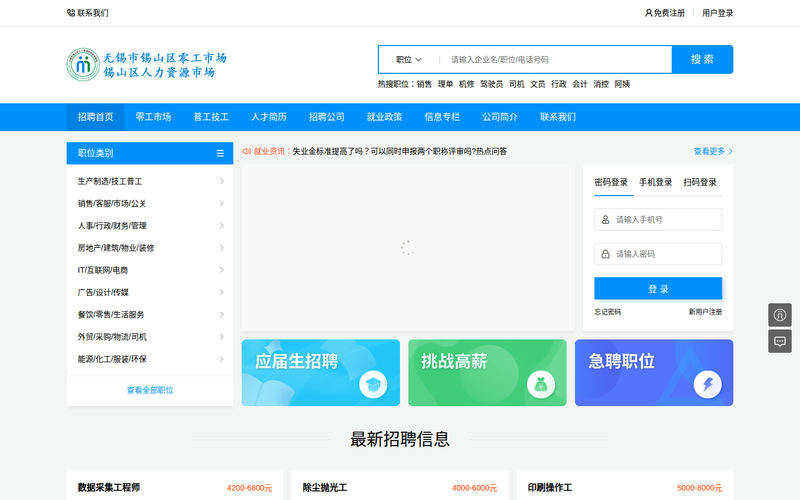Screen dimensions: 800x500
Task: Switch to 手机登录 tab
Action: [x=656, y=182]
